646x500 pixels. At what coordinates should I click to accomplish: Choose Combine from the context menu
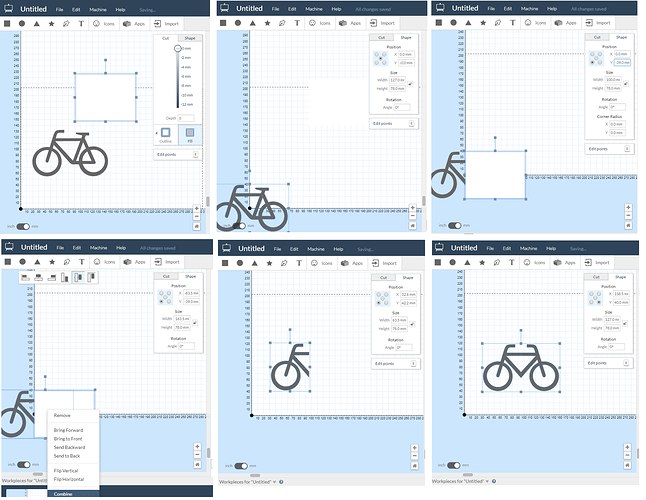(73, 493)
